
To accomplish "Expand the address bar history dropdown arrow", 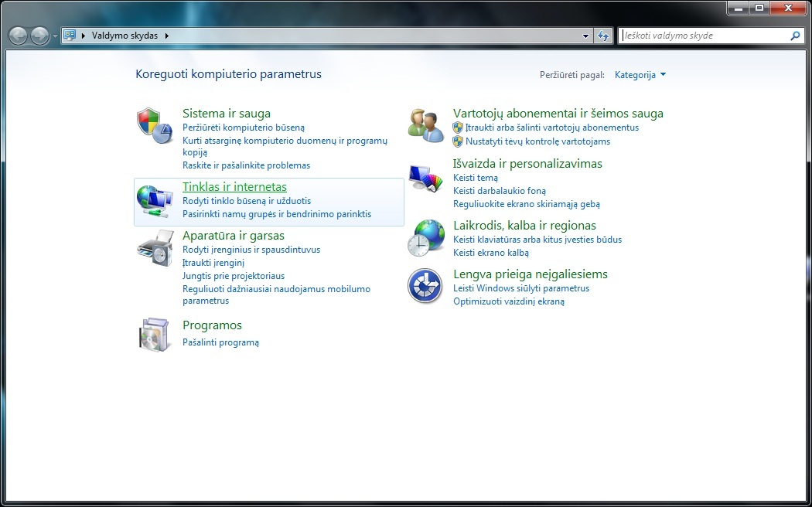I will coord(585,36).
